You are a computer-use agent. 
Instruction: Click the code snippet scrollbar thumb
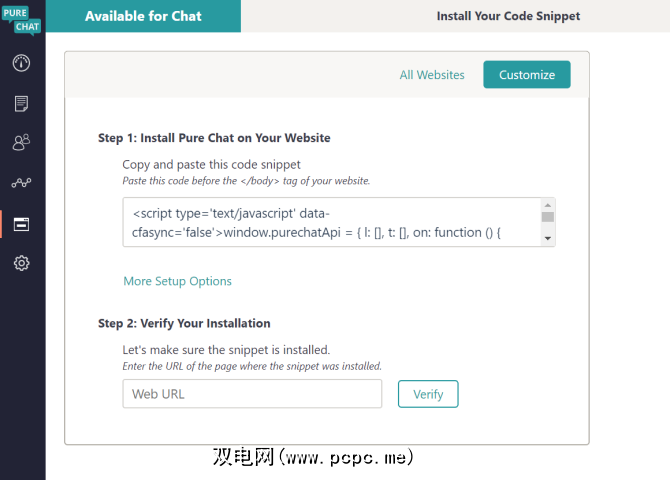click(547, 216)
